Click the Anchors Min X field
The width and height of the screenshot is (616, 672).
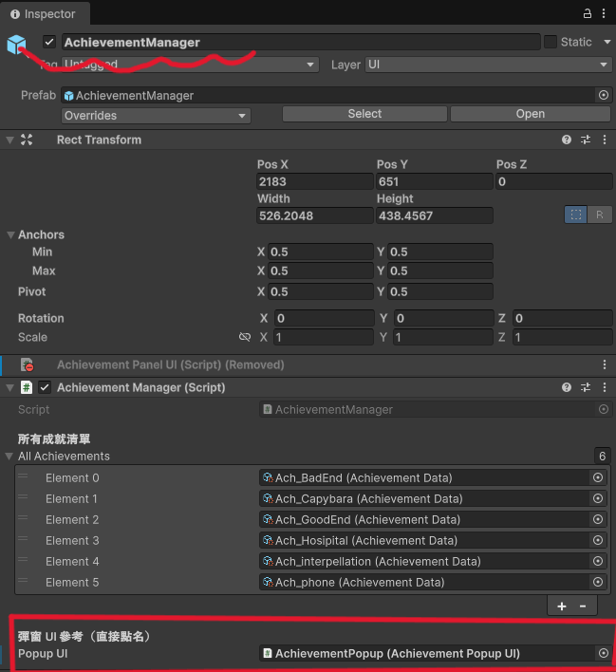click(320, 252)
